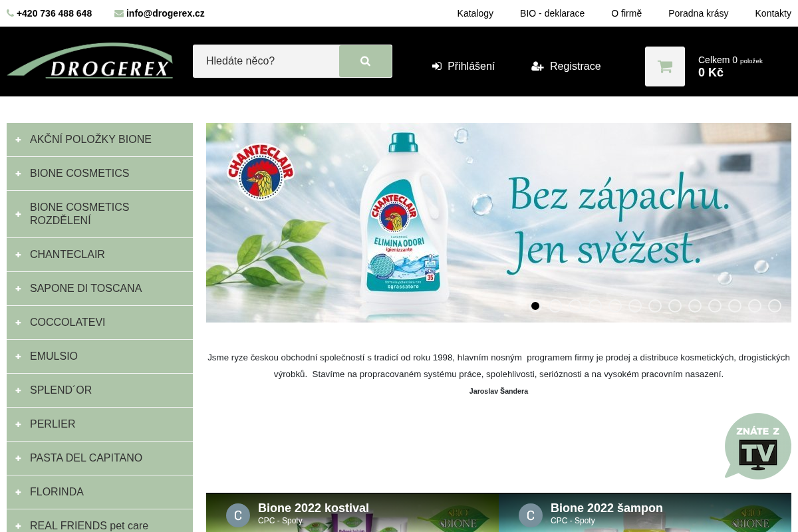
Task: Open the SAPONE DI TOSCANA category label
Action: pos(86,289)
